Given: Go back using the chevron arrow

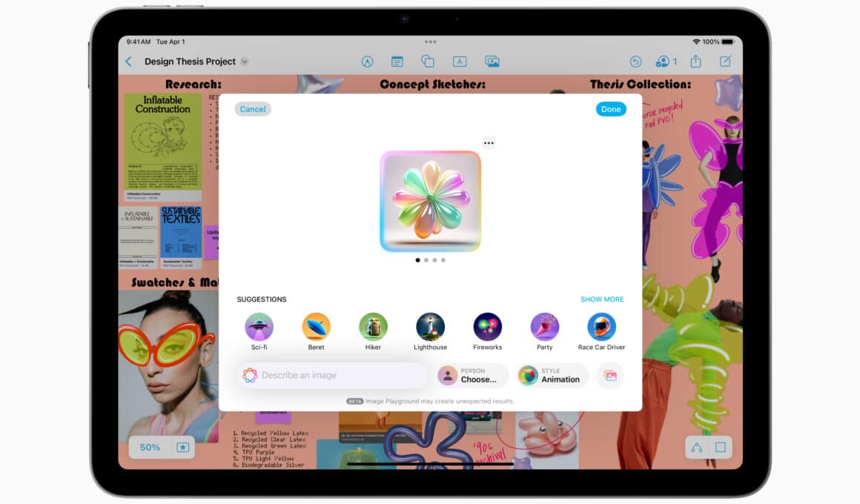Looking at the screenshot, I should [128, 62].
